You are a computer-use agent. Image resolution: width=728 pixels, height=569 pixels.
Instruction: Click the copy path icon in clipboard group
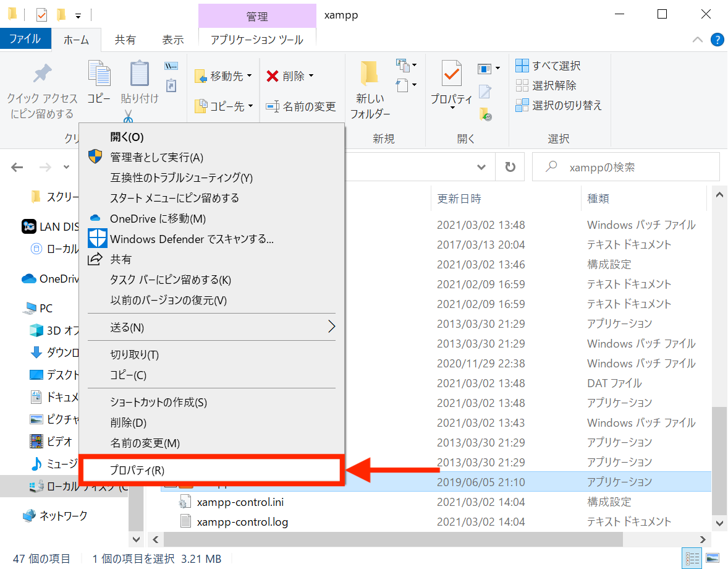171,66
